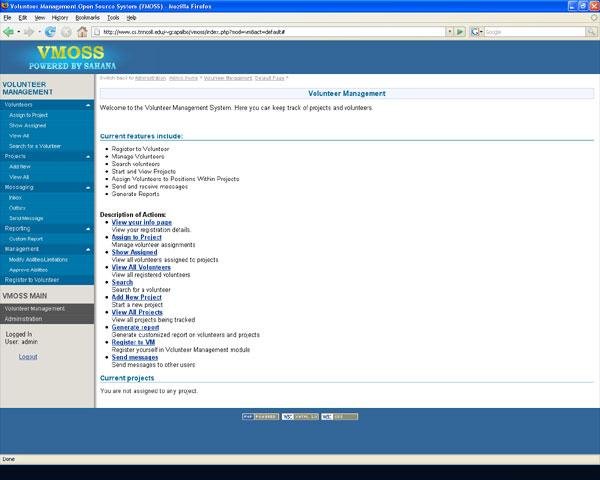Click Administration link in breadcrumb
The width and height of the screenshot is (600, 480).
150,78
